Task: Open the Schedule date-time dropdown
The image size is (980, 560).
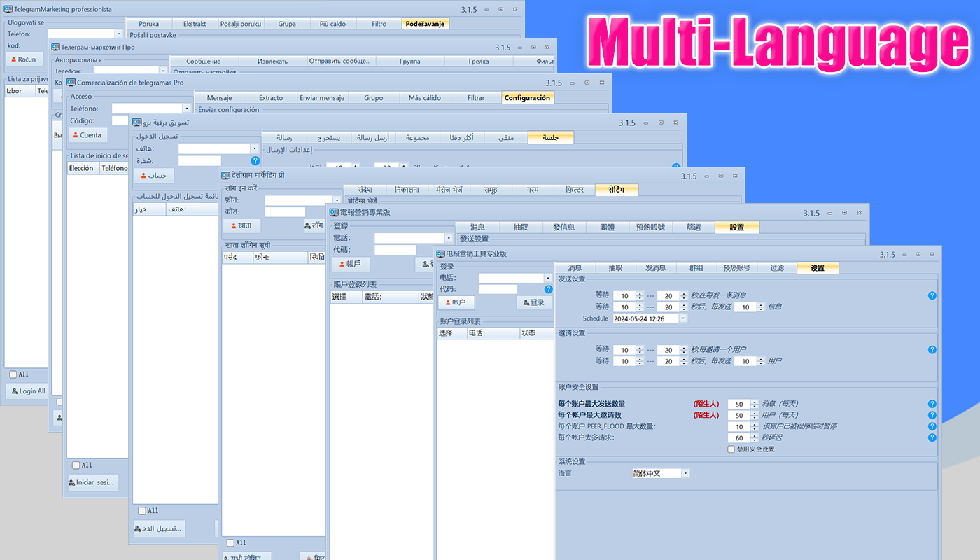Action: (x=683, y=318)
